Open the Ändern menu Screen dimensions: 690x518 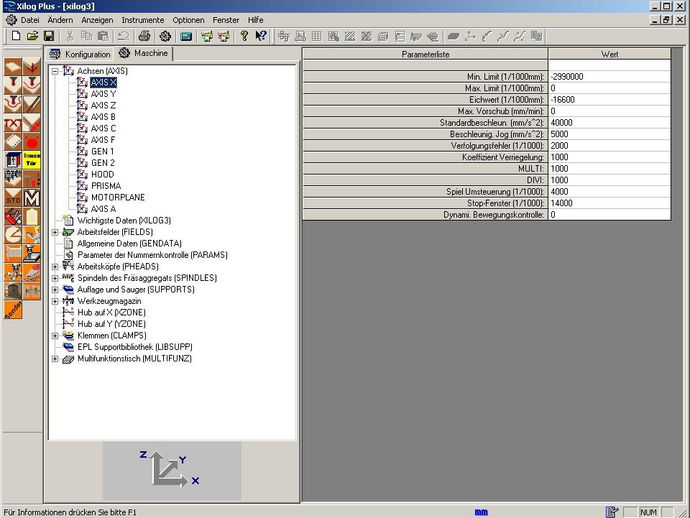pyautogui.click(x=60, y=20)
